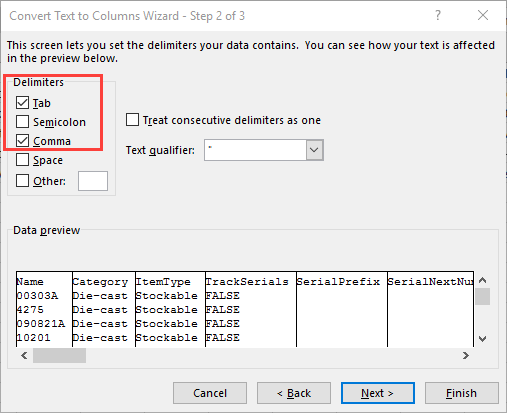Toggle Treat consecutive delimiters as one
The height and width of the screenshot is (413, 507).
point(132,119)
